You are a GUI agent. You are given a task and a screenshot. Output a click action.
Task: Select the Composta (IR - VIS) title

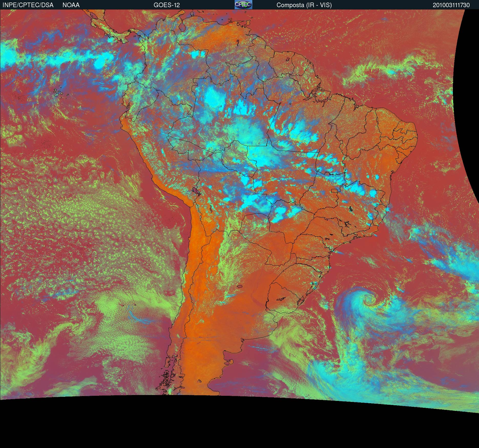[x=304, y=5]
